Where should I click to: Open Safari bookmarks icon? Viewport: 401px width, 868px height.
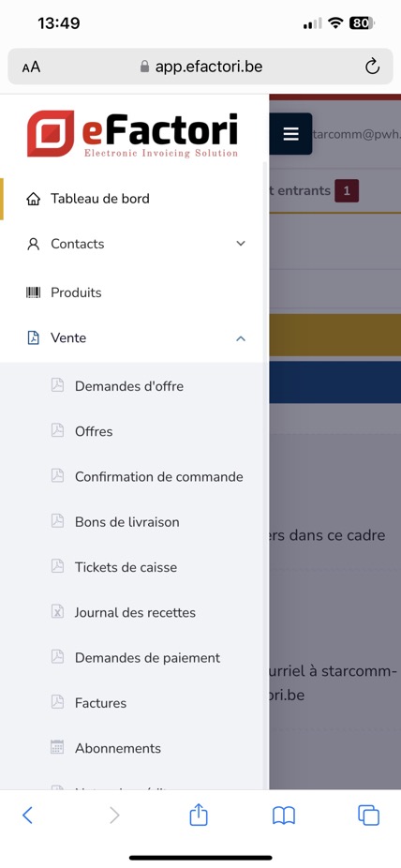284,816
